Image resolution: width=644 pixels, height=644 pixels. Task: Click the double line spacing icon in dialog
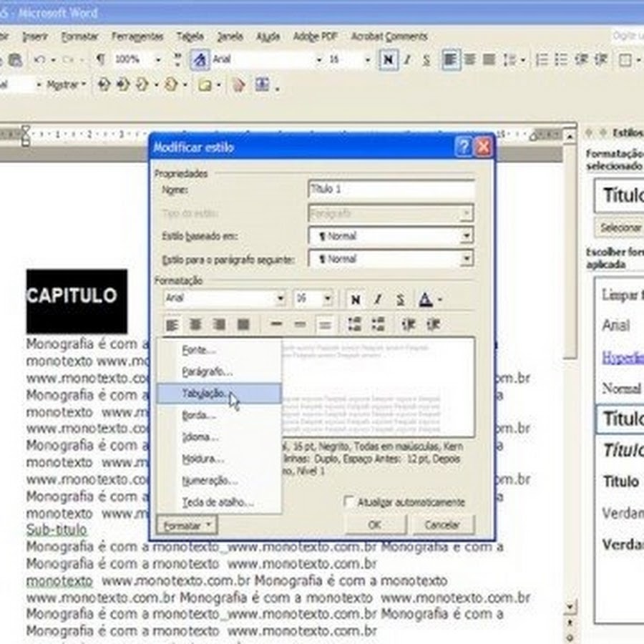tap(325, 325)
